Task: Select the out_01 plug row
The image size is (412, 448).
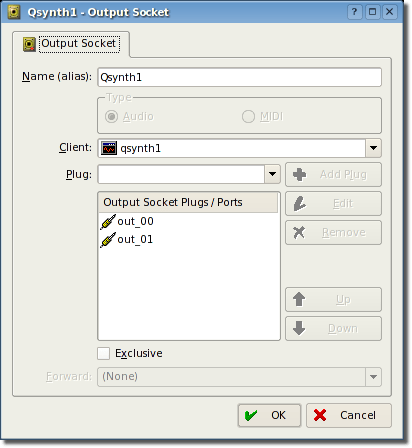Action: 189,239
